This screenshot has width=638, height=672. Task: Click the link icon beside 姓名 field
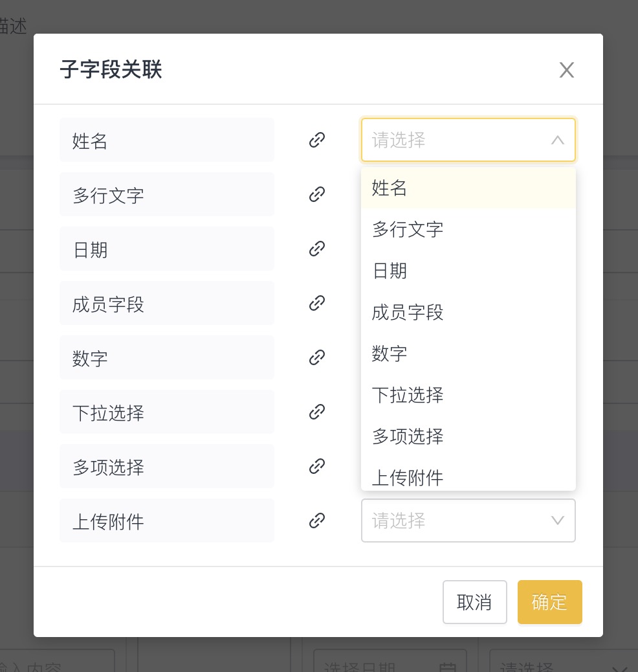click(x=316, y=140)
